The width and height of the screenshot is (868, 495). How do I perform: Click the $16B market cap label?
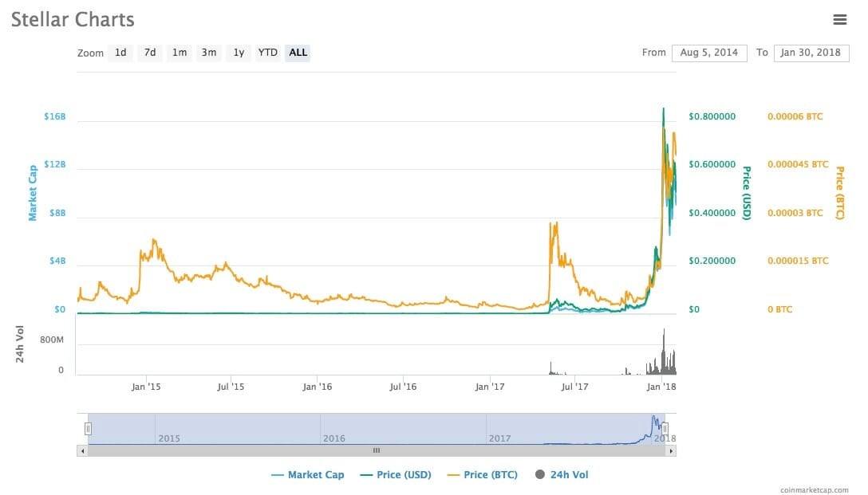(55, 116)
